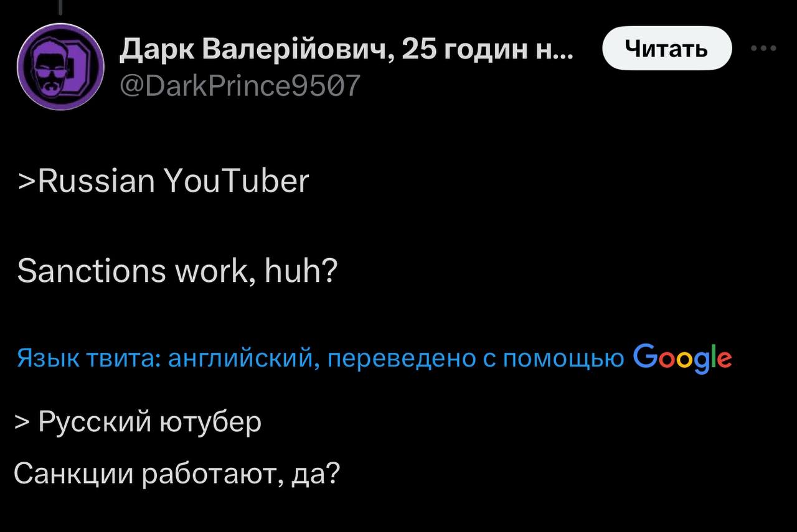Screen dimensions: 797x532
Task: Click the translated word "ютубер"
Action: (x=210, y=422)
